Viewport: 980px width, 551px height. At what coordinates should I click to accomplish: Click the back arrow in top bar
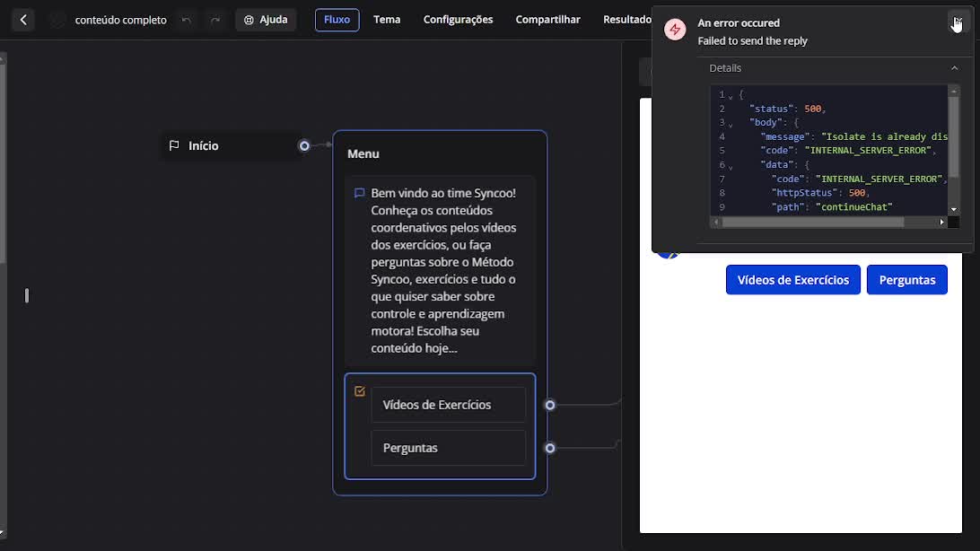coord(23,20)
